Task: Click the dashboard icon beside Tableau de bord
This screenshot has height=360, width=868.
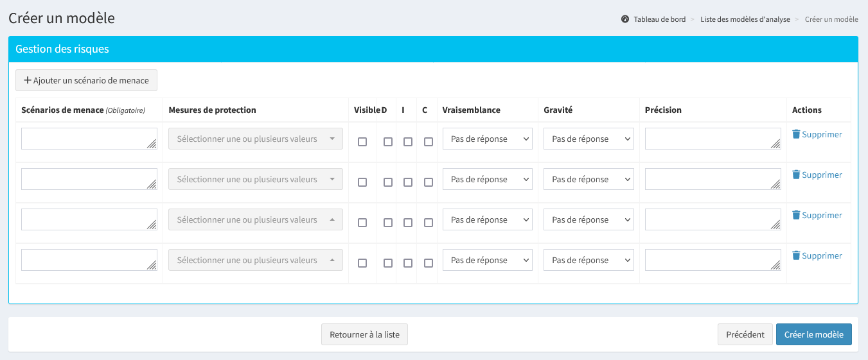Action: [625, 19]
